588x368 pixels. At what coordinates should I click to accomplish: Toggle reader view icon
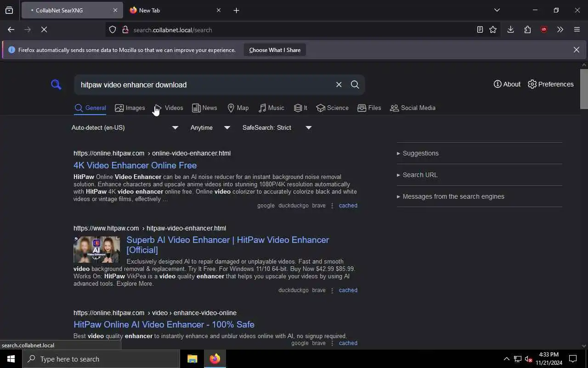(480, 29)
